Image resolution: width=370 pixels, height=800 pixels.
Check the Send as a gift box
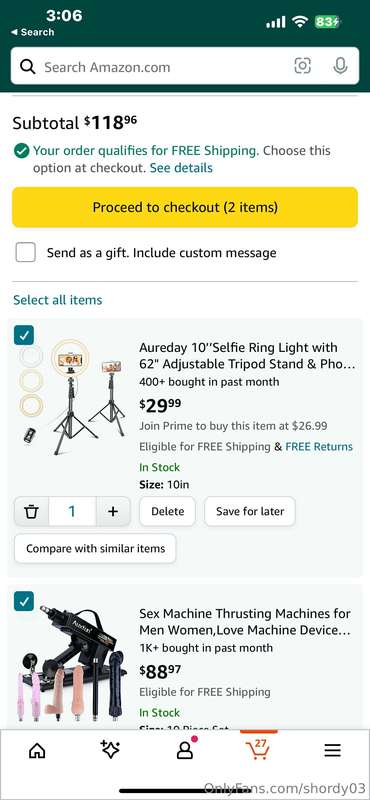click(26, 253)
